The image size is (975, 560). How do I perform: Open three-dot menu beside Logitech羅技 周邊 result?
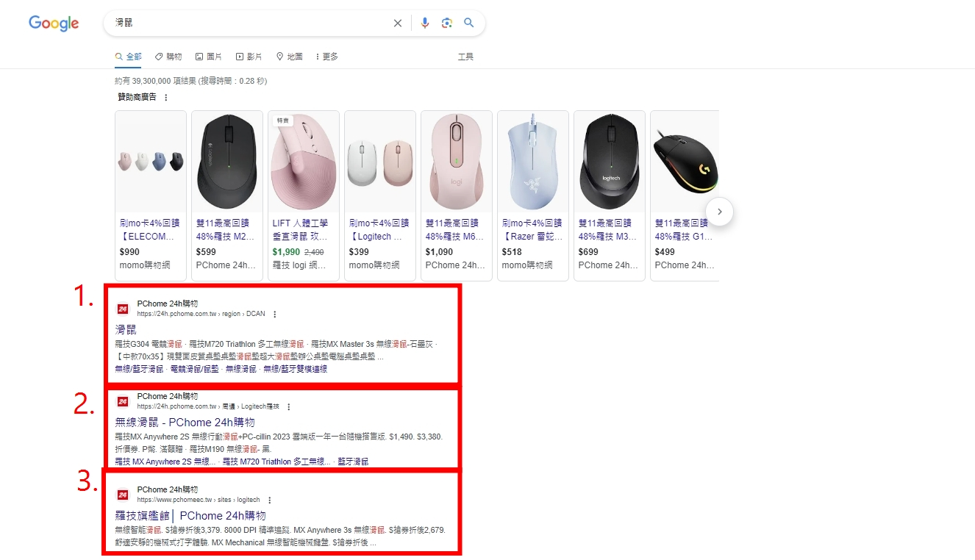point(289,406)
